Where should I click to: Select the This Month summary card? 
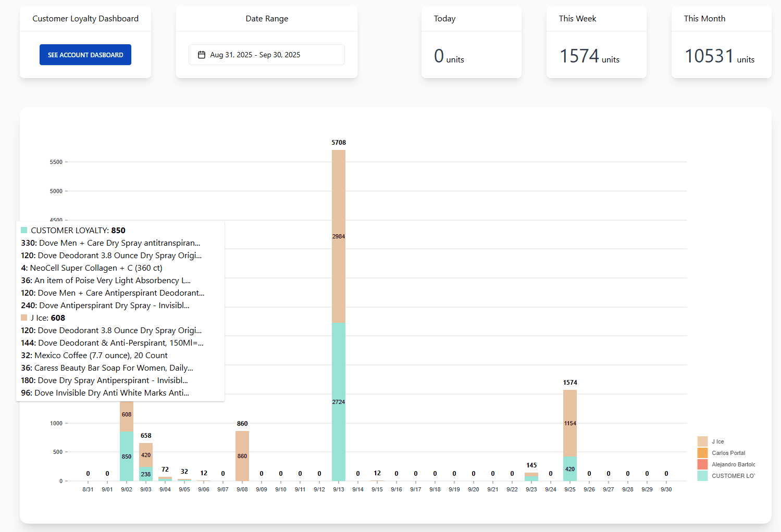point(721,42)
